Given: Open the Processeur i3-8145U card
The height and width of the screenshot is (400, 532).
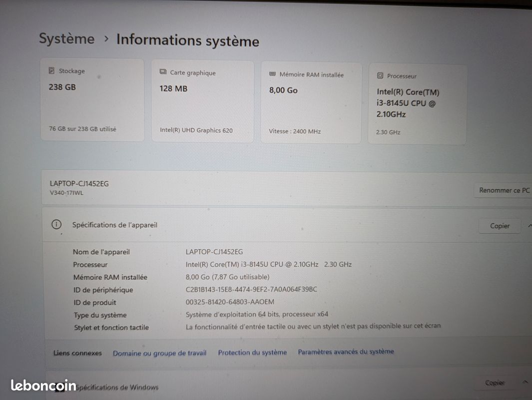Looking at the screenshot, I should 417,104.
